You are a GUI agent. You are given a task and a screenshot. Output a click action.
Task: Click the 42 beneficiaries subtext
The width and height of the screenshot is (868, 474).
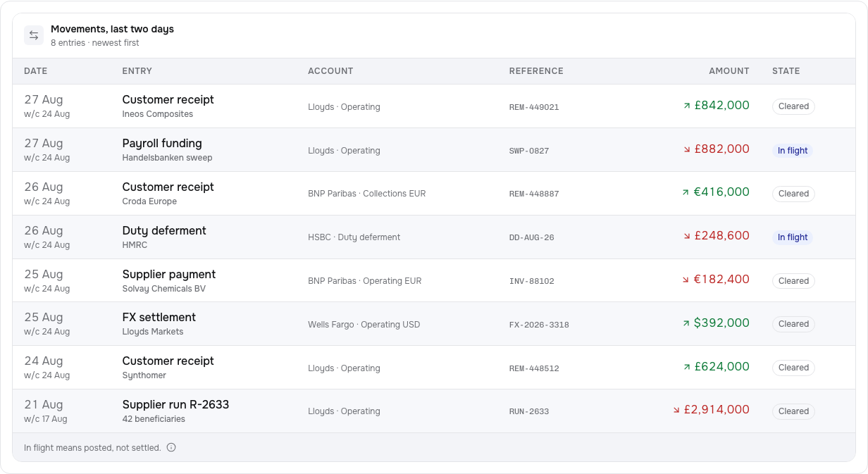[x=154, y=419]
